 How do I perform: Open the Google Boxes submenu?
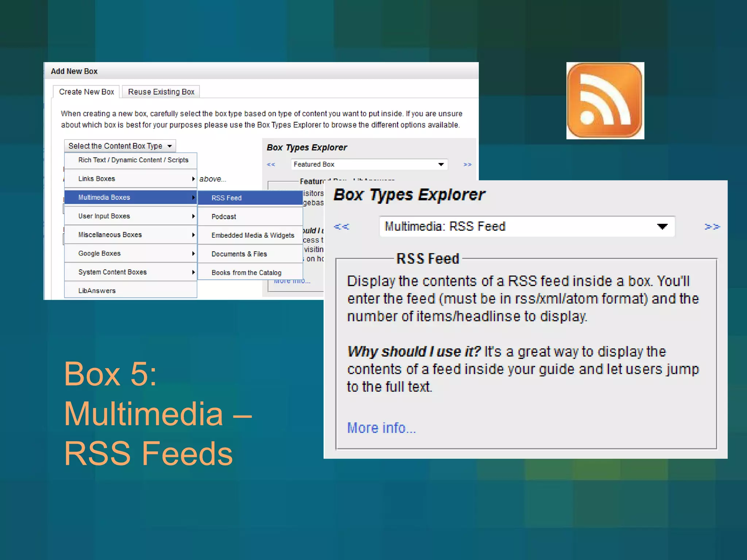131,253
